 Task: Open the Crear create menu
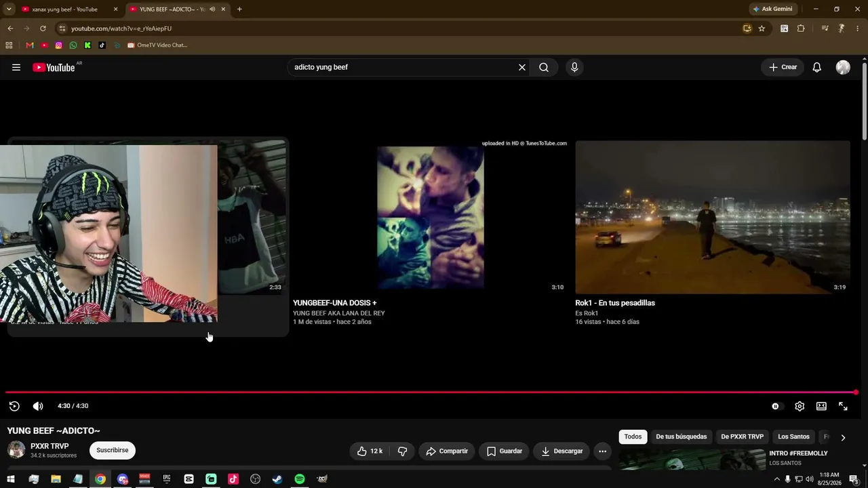783,67
